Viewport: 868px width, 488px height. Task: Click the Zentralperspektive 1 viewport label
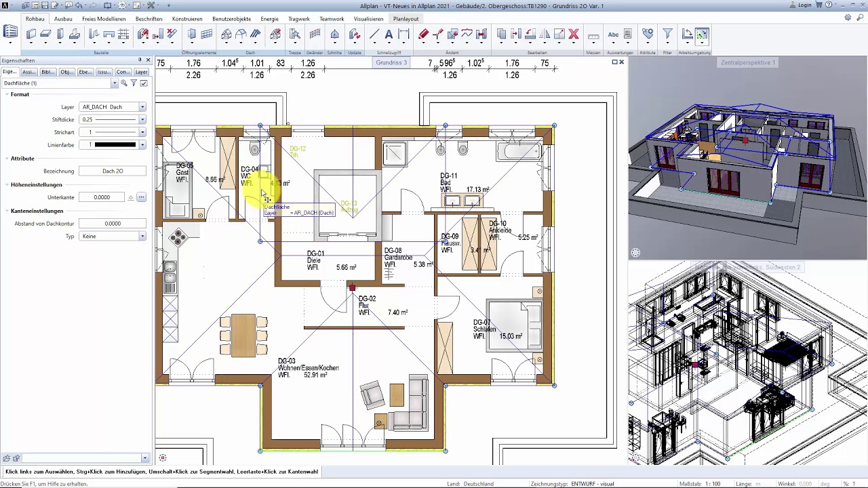[748, 62]
